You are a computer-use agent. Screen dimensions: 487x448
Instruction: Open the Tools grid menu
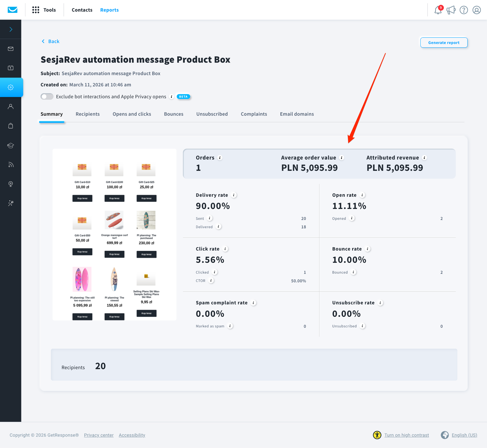(x=36, y=10)
